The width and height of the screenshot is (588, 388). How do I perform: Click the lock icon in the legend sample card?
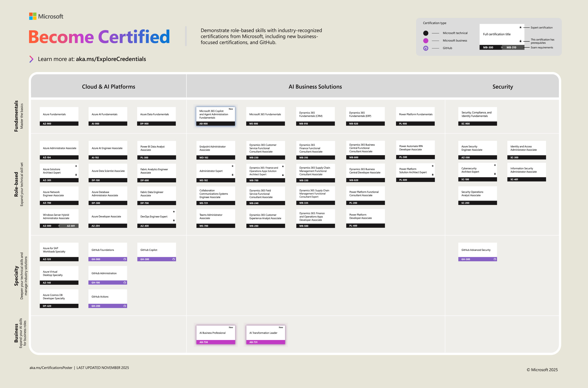[520, 41]
